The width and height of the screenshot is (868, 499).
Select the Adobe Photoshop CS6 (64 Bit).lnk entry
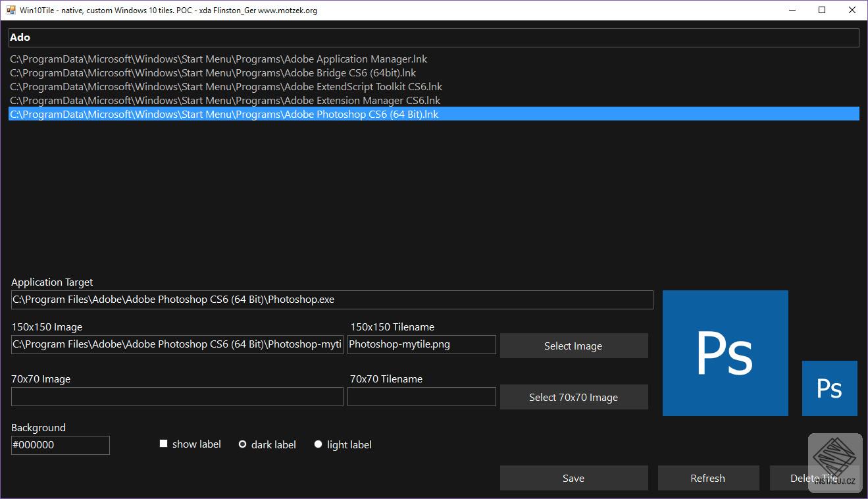222,114
